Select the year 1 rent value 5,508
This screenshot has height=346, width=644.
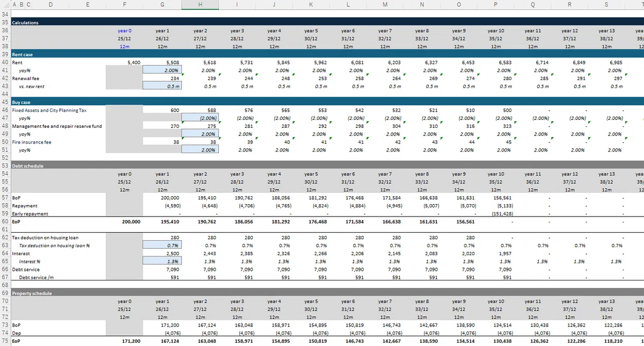[163, 62]
